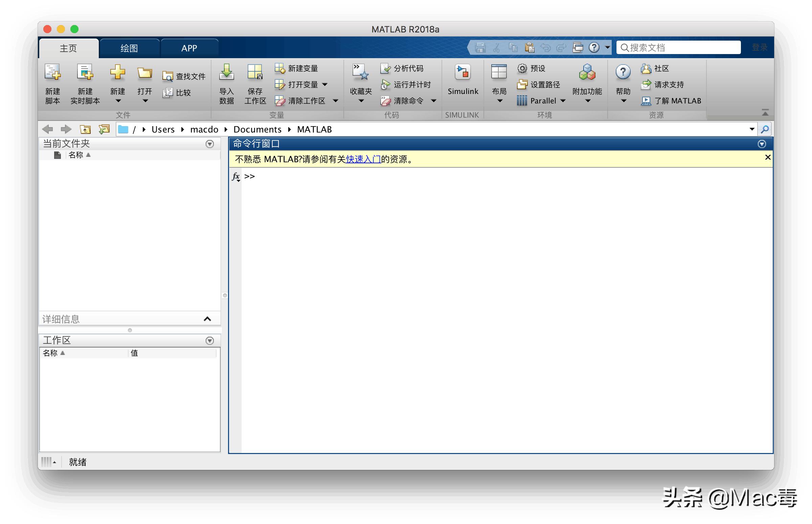
Task: Click the Analyze Code (分析代码) icon
Action: [385, 68]
